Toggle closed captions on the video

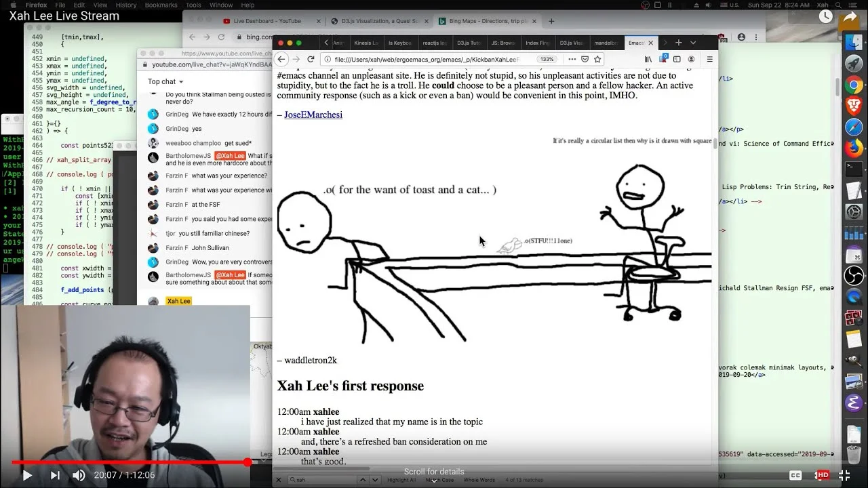[x=796, y=475]
